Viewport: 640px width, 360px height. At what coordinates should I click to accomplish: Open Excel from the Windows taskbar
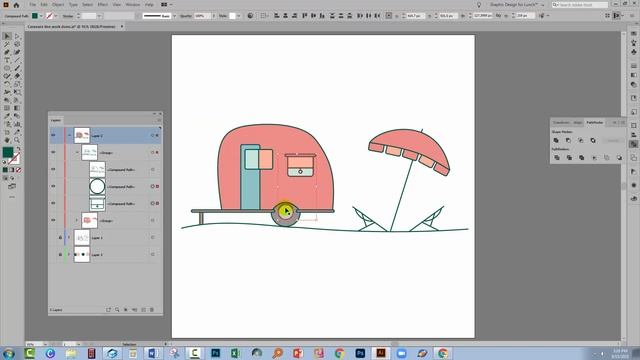coord(236,353)
